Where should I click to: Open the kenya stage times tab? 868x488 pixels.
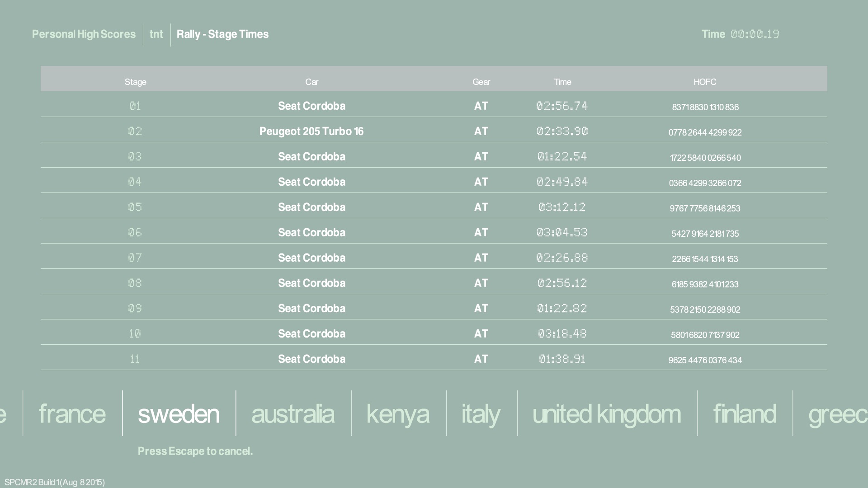398,414
